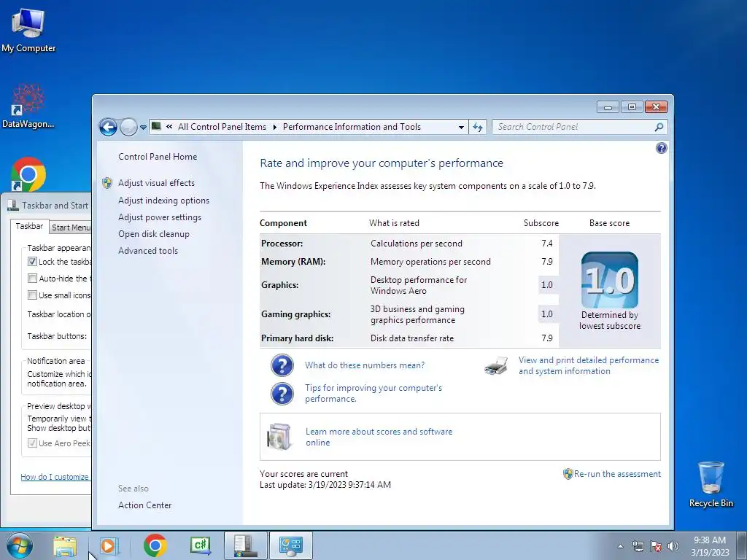This screenshot has height=560, width=747.
Task: Open the Action Center flag tray icon
Action: tap(656, 546)
